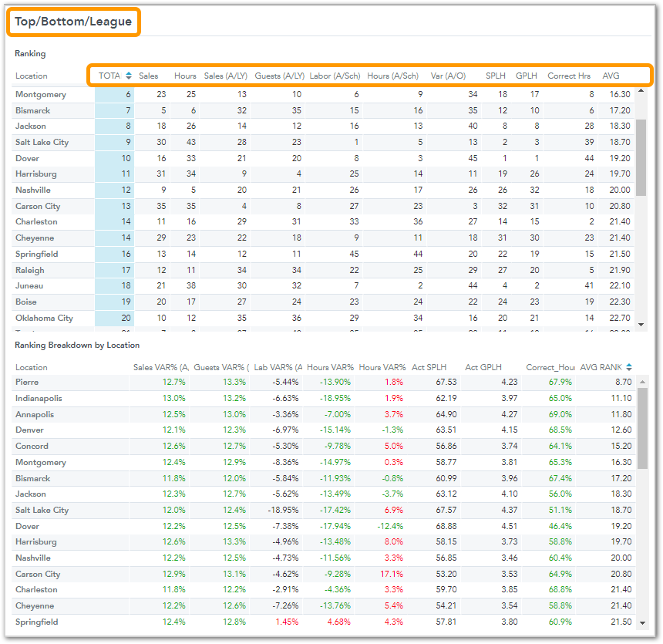Sort by the GPLH column header
Screen dimensions: 663x644
point(526,76)
